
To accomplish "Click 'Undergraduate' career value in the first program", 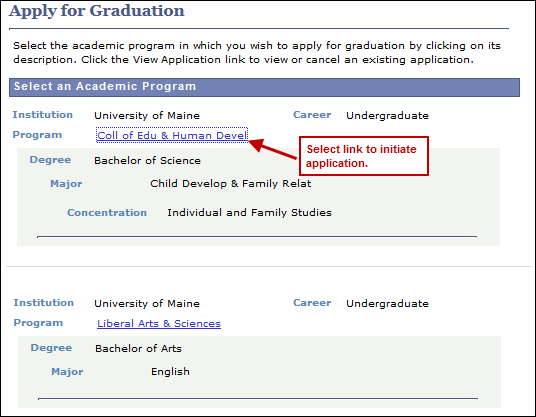I will (387, 116).
